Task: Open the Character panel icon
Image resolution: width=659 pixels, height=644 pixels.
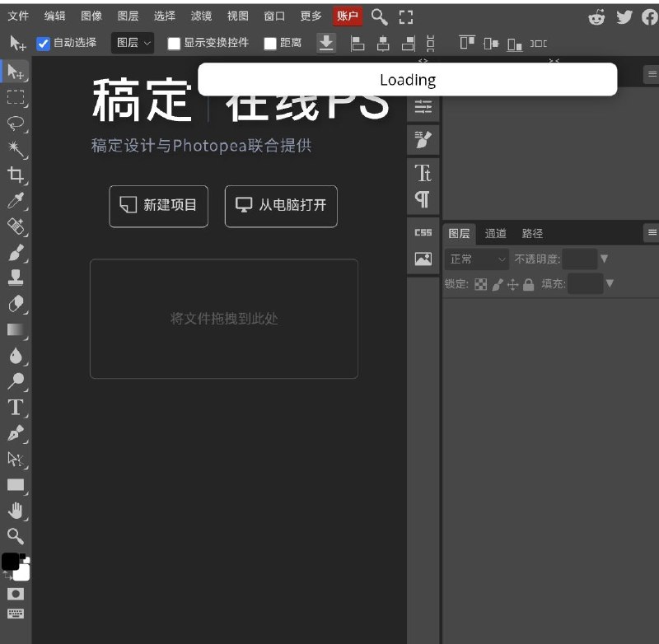Action: [423, 173]
